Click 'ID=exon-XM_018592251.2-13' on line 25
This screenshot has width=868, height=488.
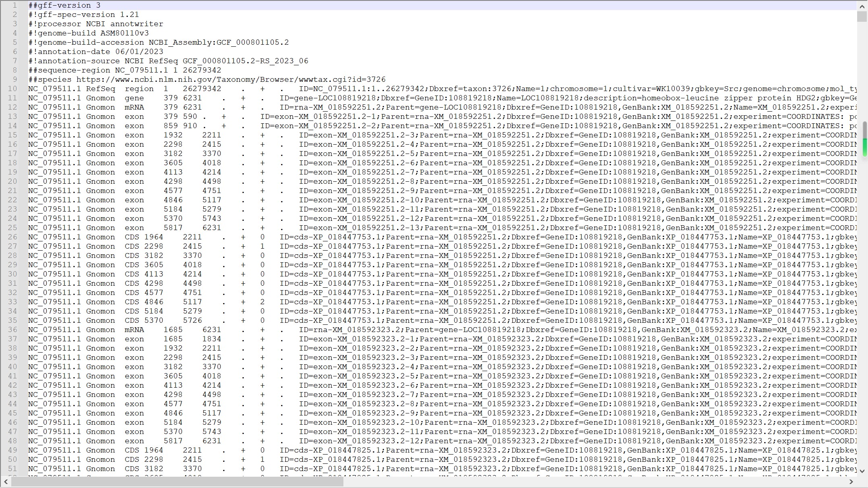click(x=359, y=228)
